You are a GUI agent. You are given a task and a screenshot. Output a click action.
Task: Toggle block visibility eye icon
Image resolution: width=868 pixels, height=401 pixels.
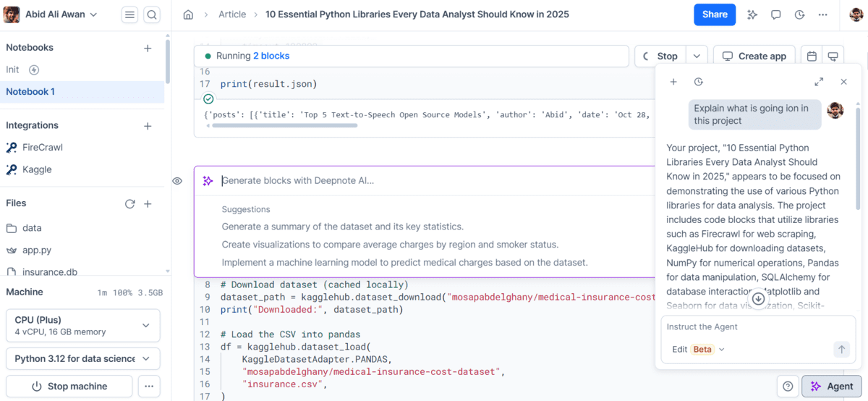[x=177, y=181]
